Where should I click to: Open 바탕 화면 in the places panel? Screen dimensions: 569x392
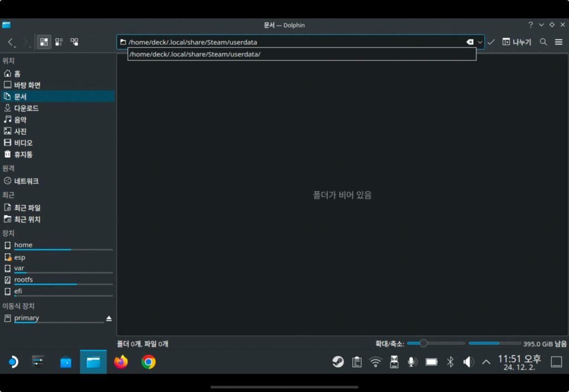click(58, 85)
